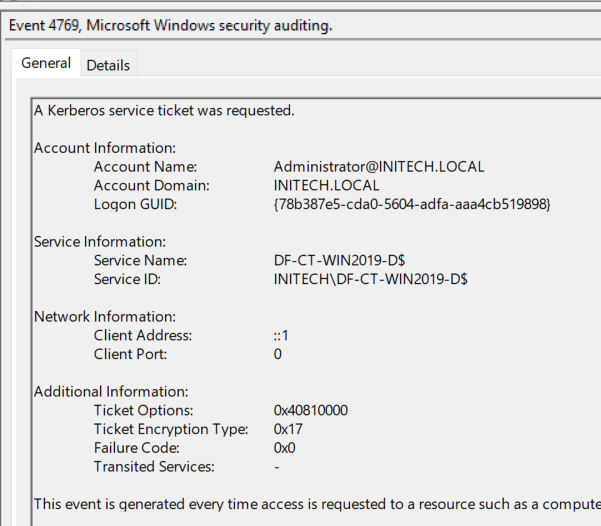Click the Client Port value 0

278,354
